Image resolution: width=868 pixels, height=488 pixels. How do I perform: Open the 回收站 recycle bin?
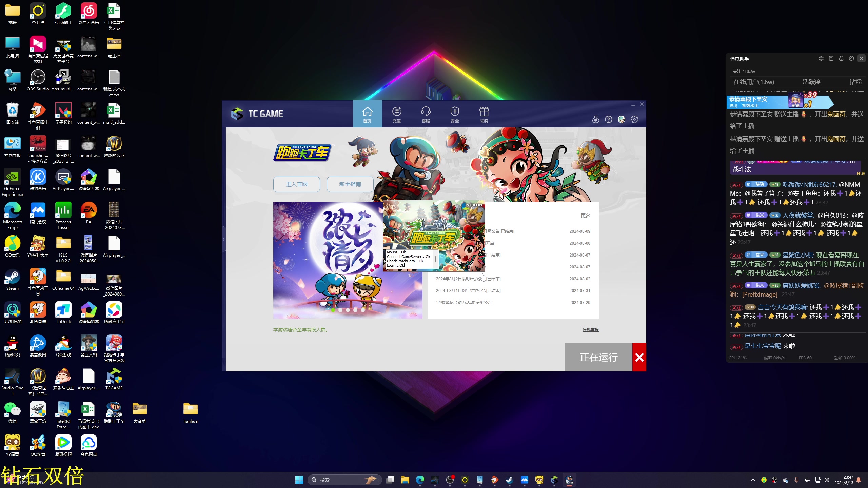click(13, 114)
